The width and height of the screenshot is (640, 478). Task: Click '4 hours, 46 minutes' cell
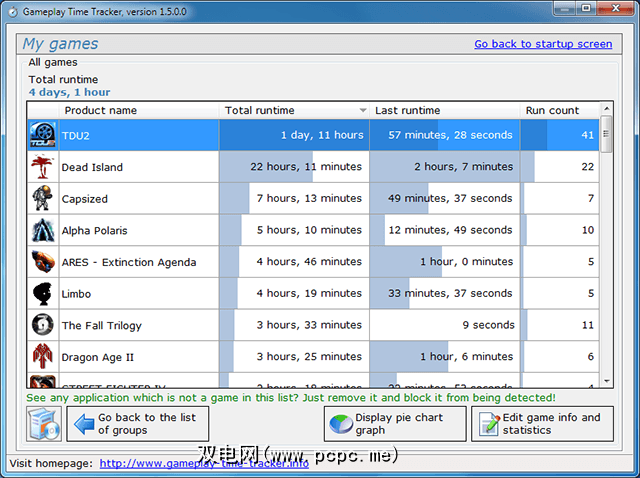294,261
